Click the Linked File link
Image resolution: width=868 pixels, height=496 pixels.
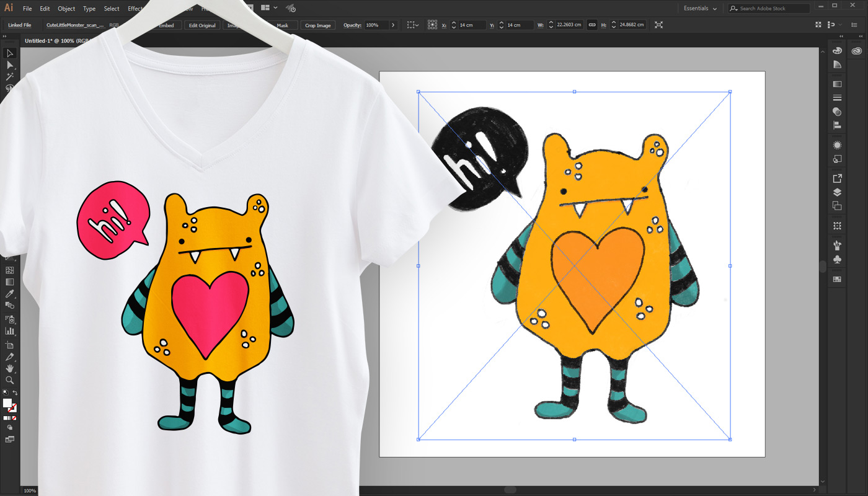click(x=20, y=25)
